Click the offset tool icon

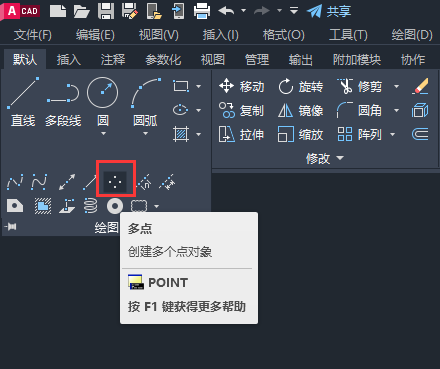pyautogui.click(x=420, y=134)
